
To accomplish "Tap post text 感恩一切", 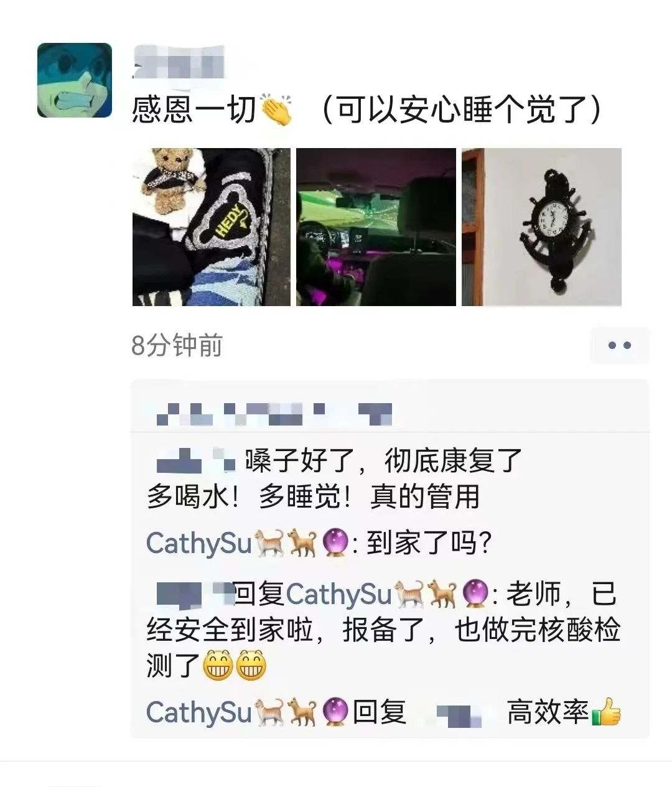I will (x=194, y=111).
